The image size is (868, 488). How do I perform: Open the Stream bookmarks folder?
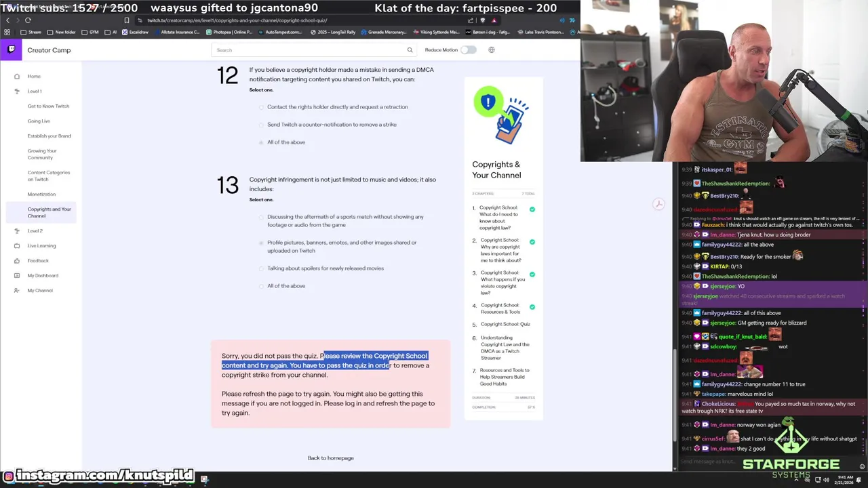click(x=31, y=32)
